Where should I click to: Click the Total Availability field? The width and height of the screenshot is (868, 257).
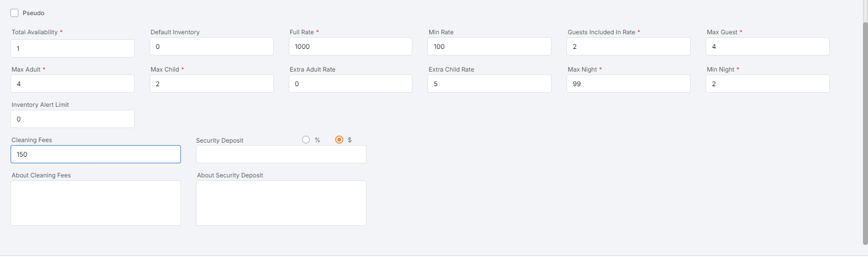pyautogui.click(x=73, y=48)
